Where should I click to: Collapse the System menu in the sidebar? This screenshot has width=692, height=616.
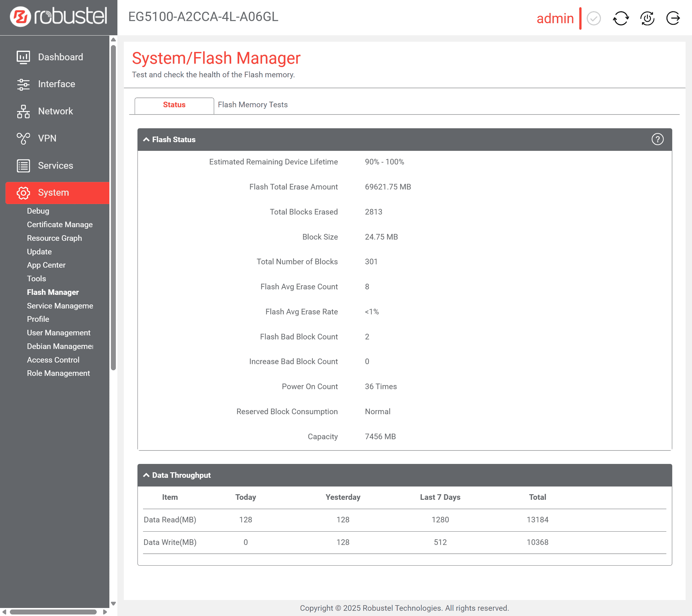click(x=53, y=193)
